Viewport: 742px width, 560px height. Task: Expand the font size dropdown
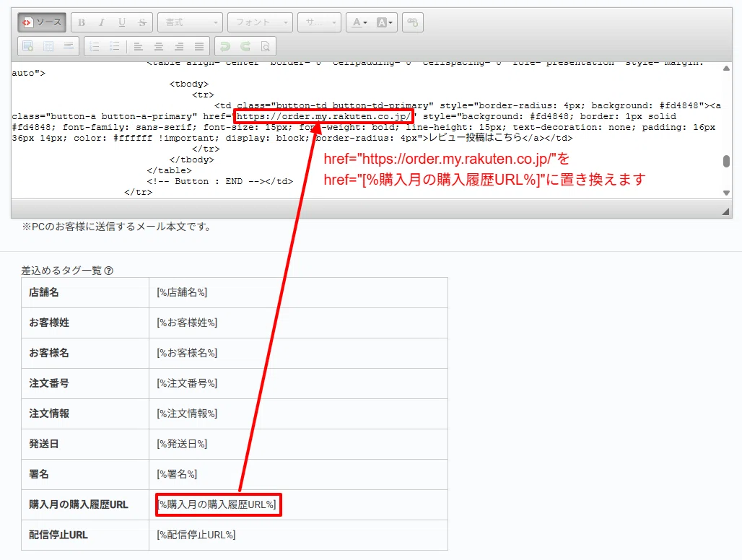coord(320,22)
